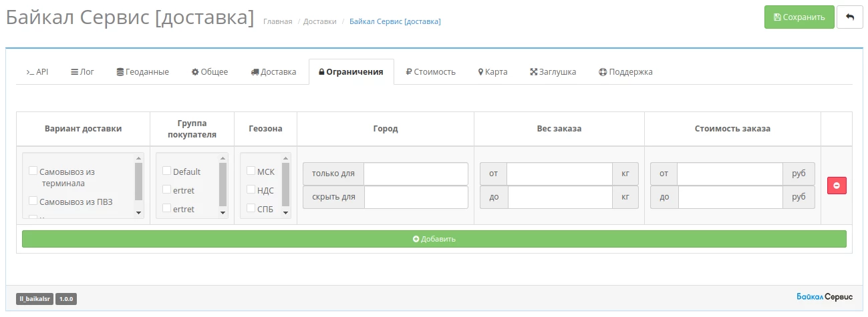Tick the second ertret checkbox
This screenshot has height=317, width=868.
click(166, 209)
